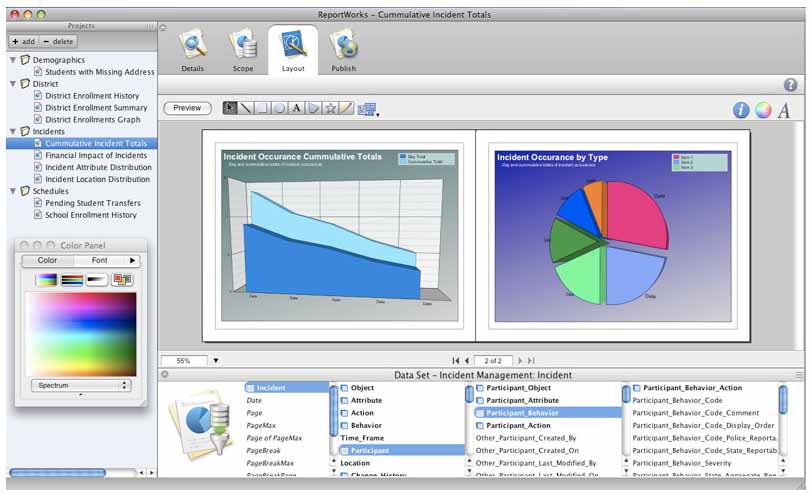Go to the previous page
The width and height of the screenshot is (812, 493).
(x=467, y=360)
